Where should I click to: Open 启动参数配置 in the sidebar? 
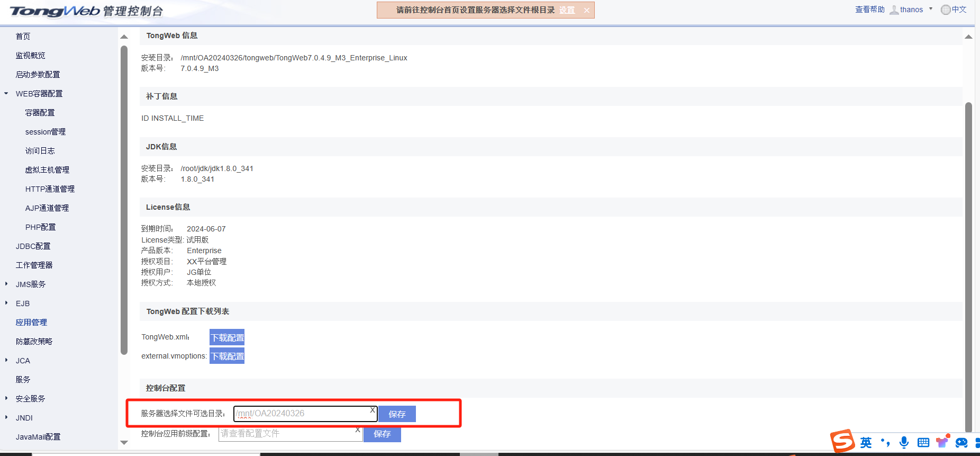pos(38,74)
